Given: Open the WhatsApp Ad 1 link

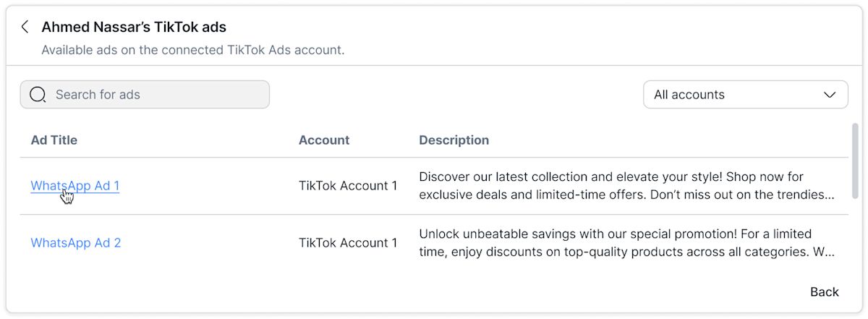Looking at the screenshot, I should 75,186.
